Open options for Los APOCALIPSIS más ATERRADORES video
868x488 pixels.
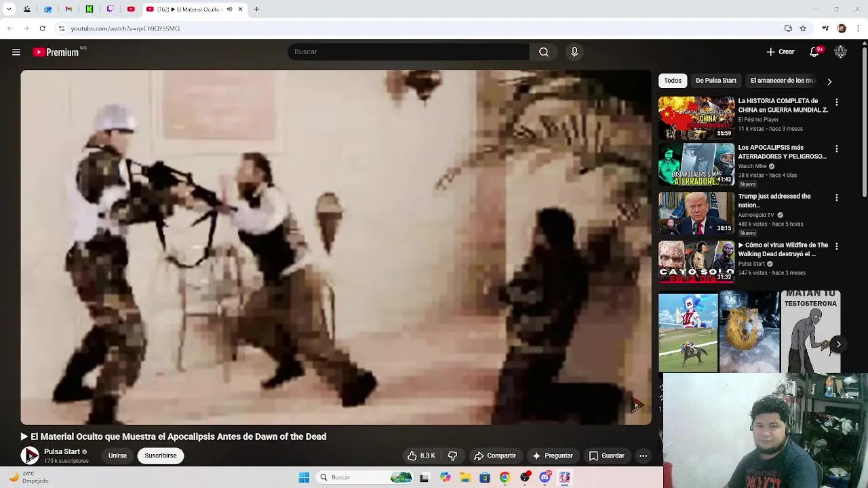point(837,148)
